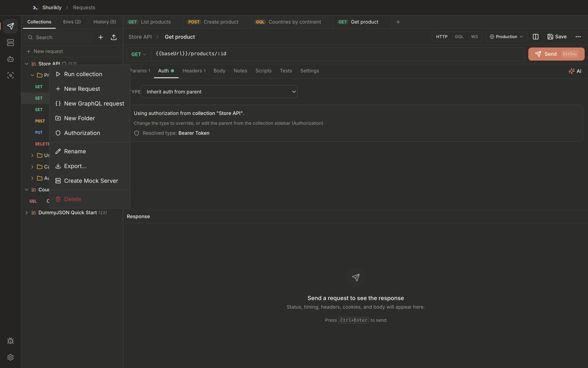Add a new tab with plus icon

coord(398,22)
